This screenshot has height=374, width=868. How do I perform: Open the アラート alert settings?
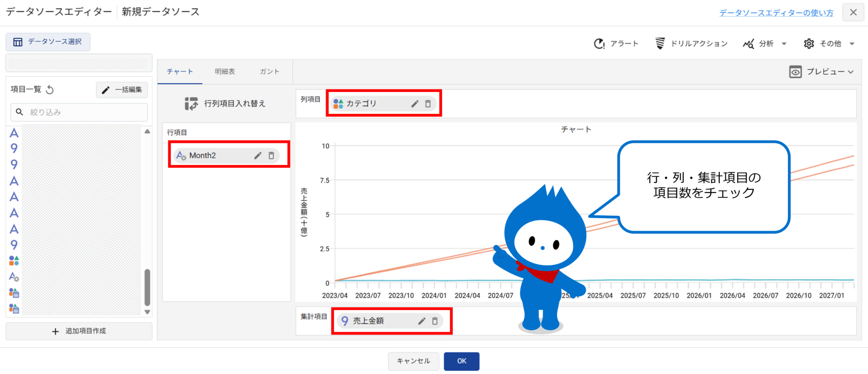[616, 43]
